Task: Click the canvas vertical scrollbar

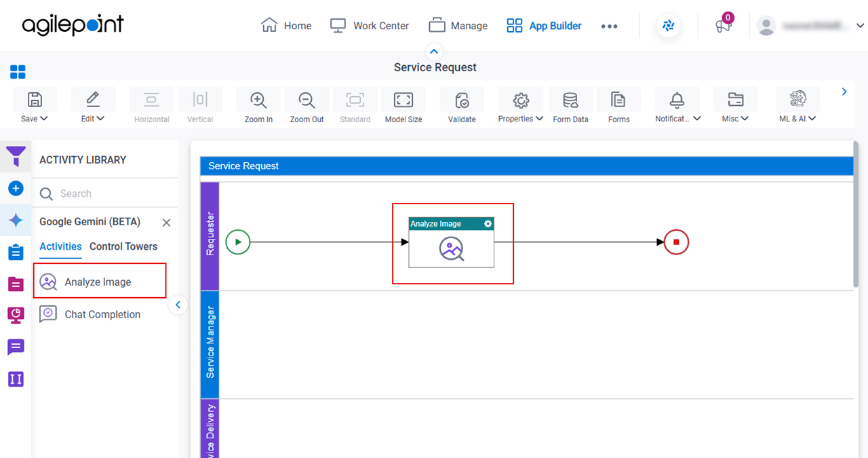Action: (856, 214)
